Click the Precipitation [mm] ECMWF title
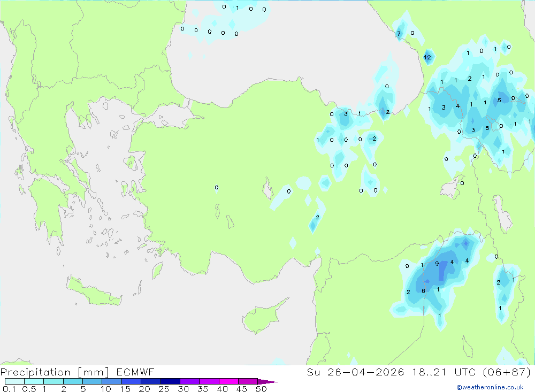 tap(77, 372)
